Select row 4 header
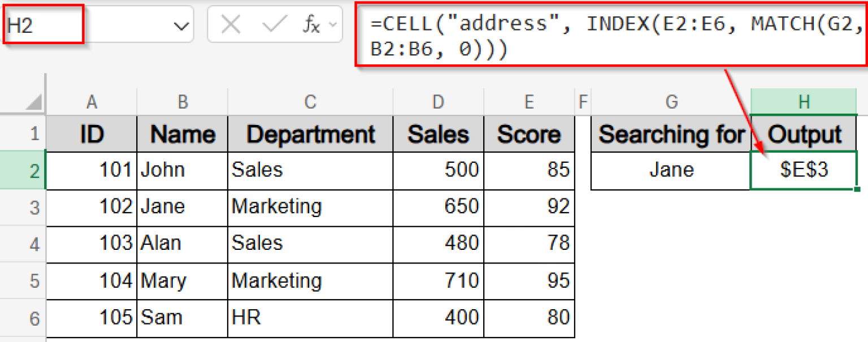 click(34, 244)
